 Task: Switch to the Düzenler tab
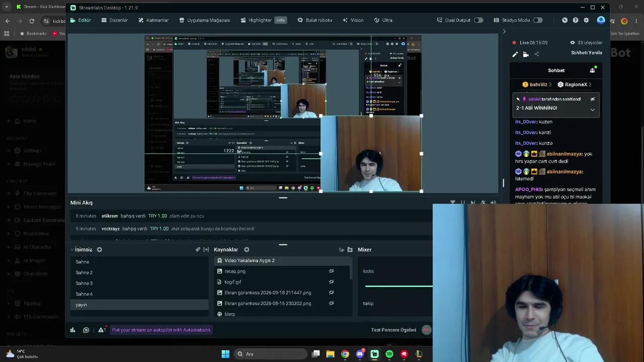[115, 20]
